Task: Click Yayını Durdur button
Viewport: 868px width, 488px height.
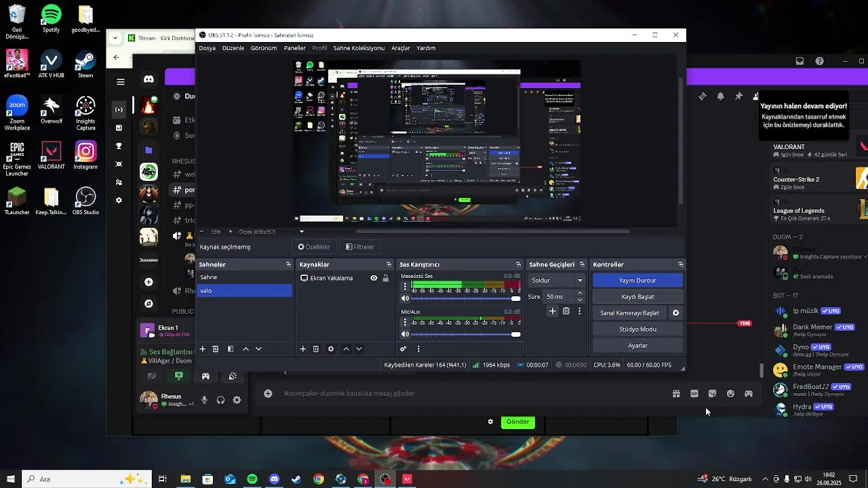Action: 637,281
